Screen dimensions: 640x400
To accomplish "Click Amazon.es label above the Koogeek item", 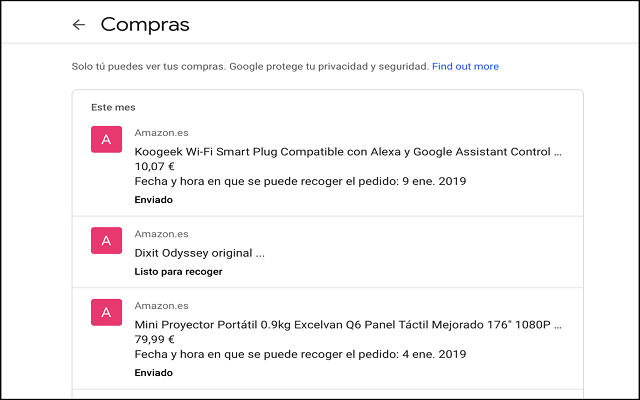I will coord(161,132).
